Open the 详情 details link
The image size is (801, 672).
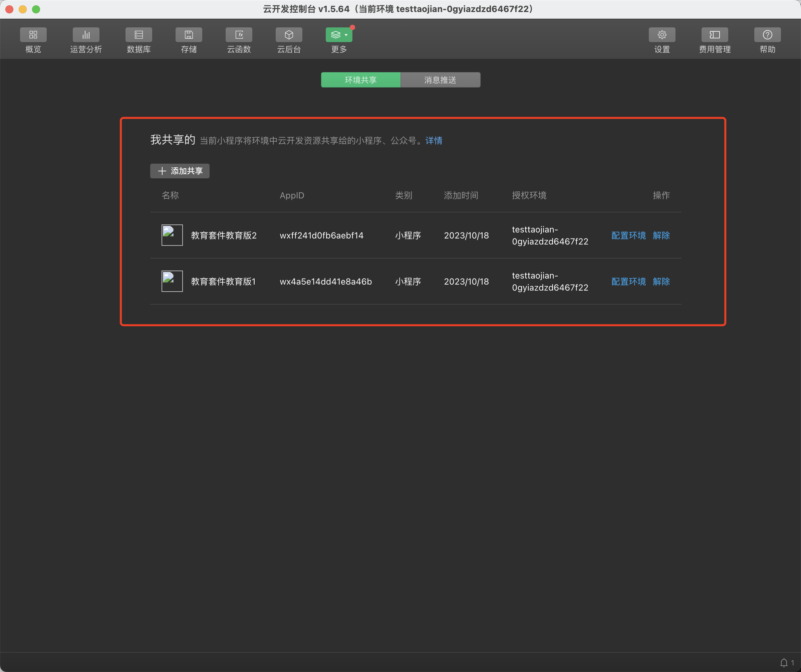coord(434,140)
